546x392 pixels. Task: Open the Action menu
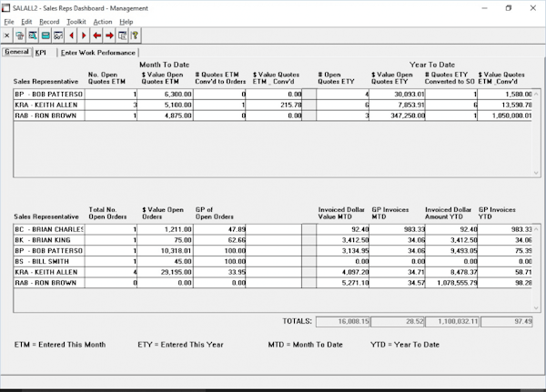[103, 22]
